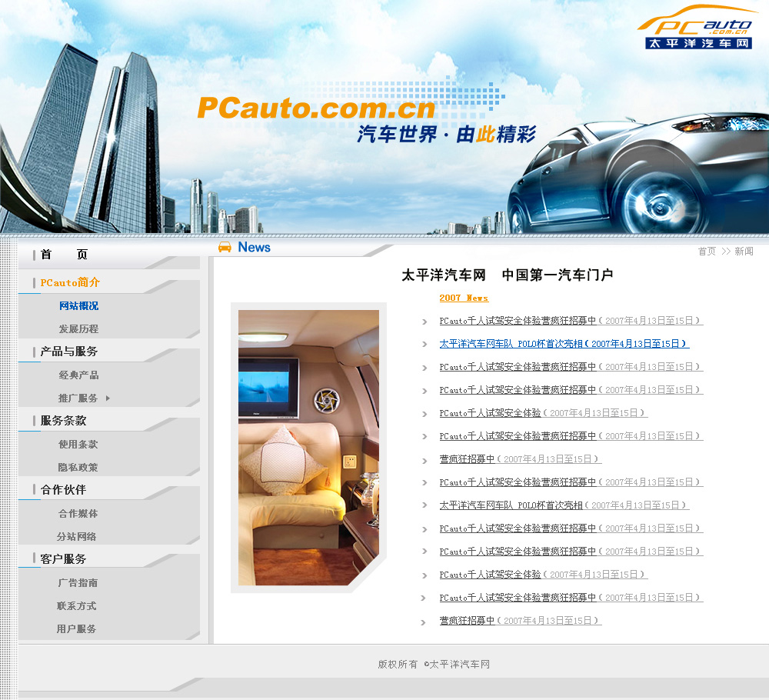Open 经典产品 in the sidebar
The width and height of the screenshot is (769, 700).
(79, 375)
